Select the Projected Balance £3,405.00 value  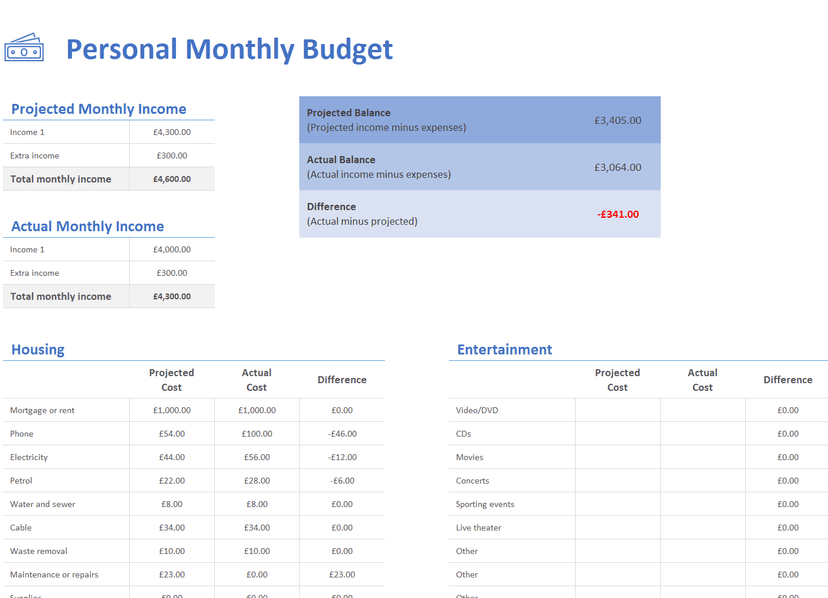click(617, 120)
